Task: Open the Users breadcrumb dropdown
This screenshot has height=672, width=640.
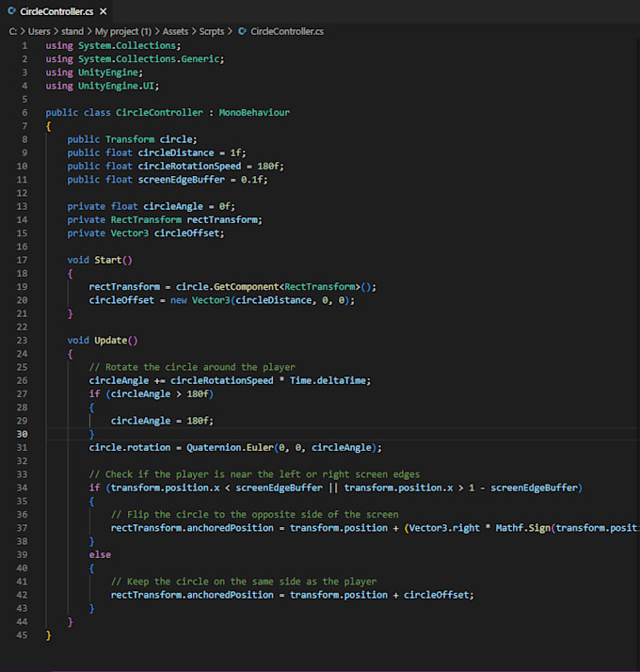Action: [41, 31]
